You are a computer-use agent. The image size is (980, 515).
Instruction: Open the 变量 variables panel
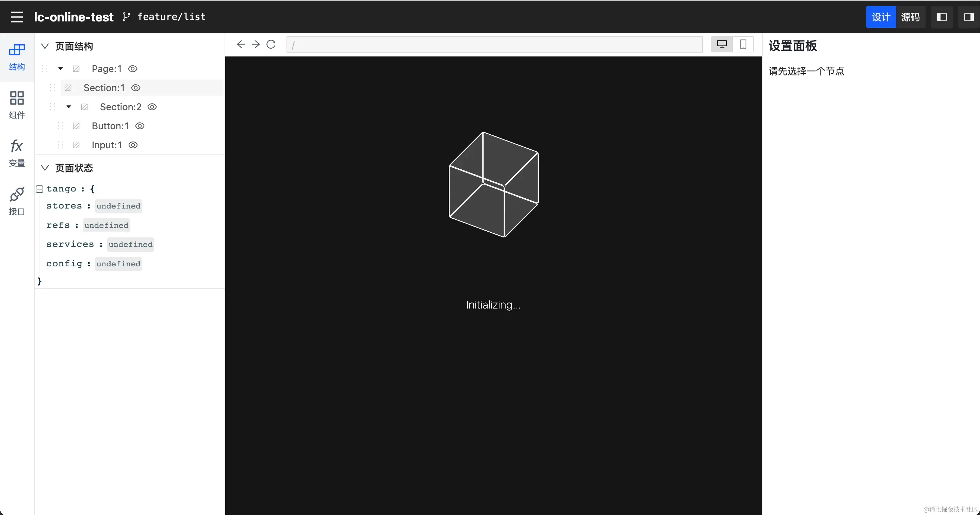(17, 153)
